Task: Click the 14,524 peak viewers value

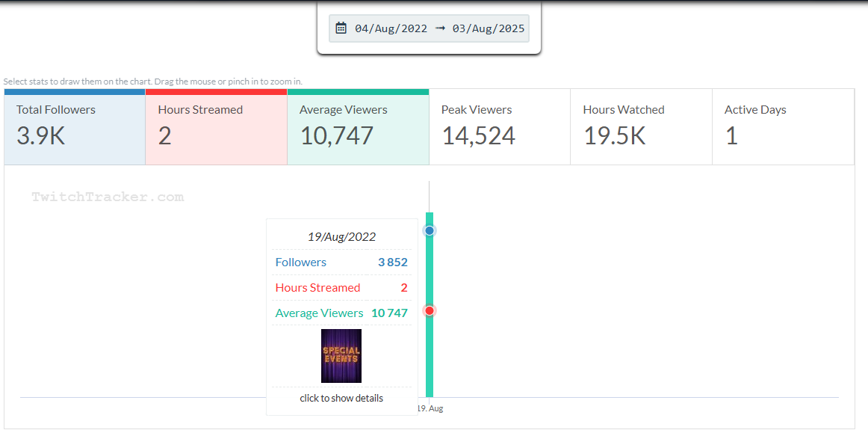Action: click(x=478, y=136)
